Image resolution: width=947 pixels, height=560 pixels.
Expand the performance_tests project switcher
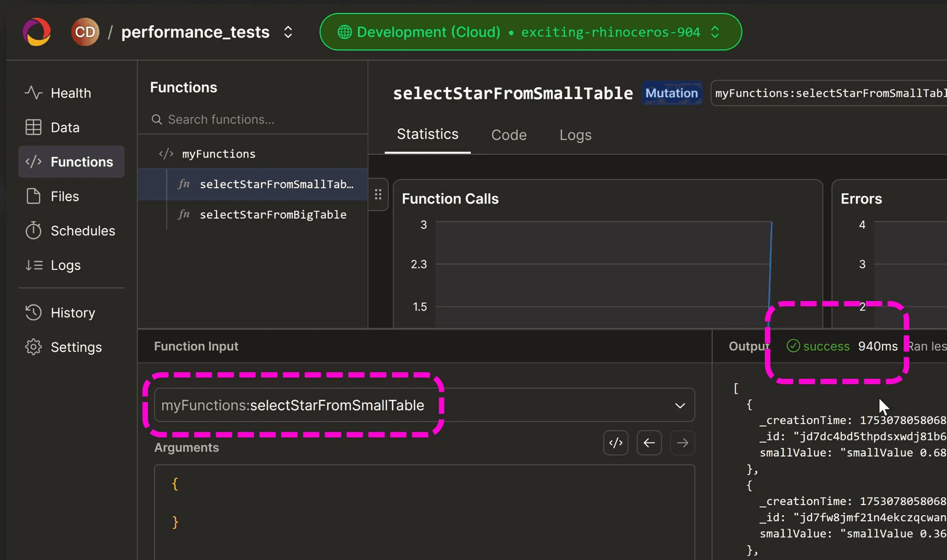click(288, 32)
